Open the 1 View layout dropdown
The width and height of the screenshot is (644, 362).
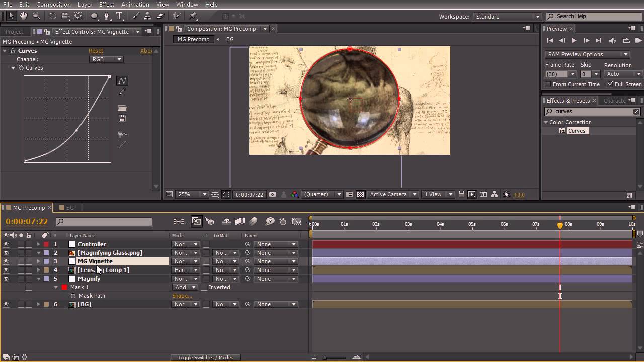coord(438,194)
